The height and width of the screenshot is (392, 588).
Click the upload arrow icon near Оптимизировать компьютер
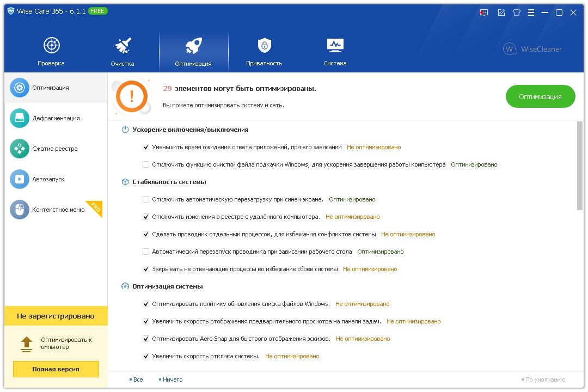(x=26, y=344)
